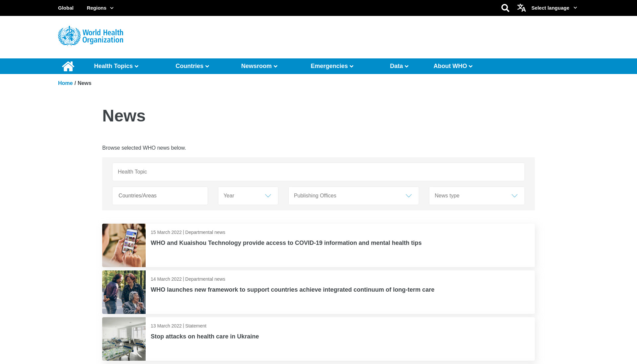Click '15 March 2022' date text

coord(166,232)
